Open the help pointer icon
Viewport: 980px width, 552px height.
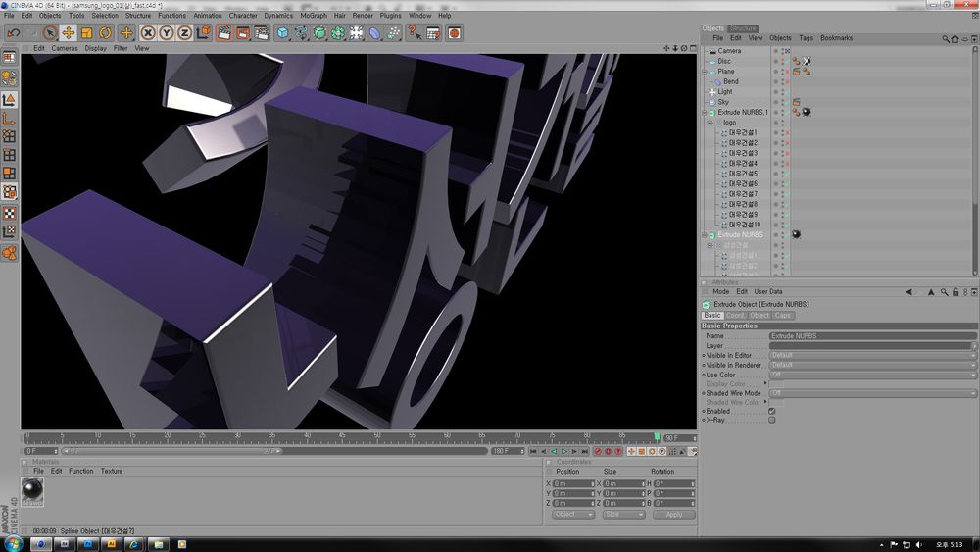[415, 33]
